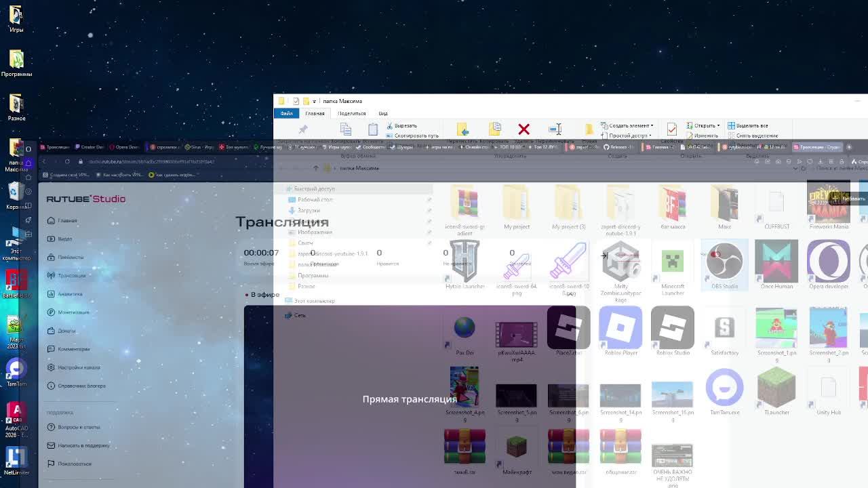Open Настройки канала in RUTUBE Studio
The image size is (868, 488).
[74, 367]
